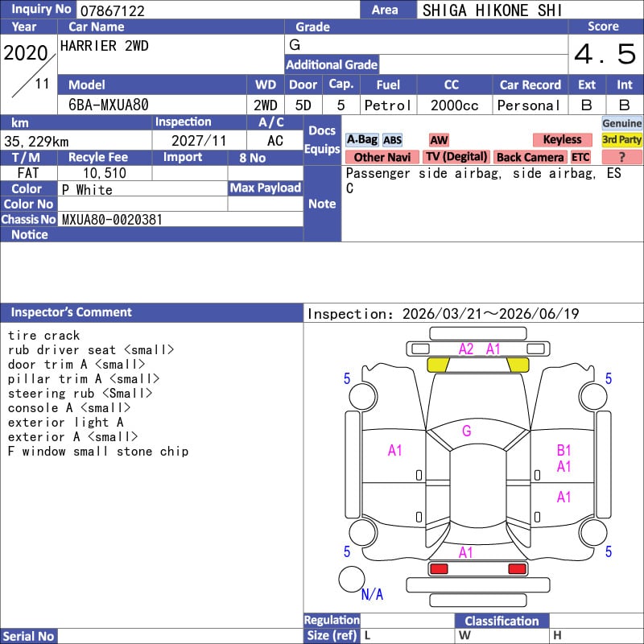Select the TV (Digital) badge

pos(456,157)
